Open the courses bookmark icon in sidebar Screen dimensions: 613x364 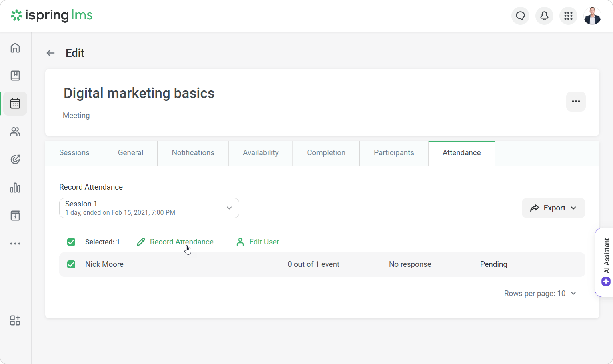click(15, 75)
